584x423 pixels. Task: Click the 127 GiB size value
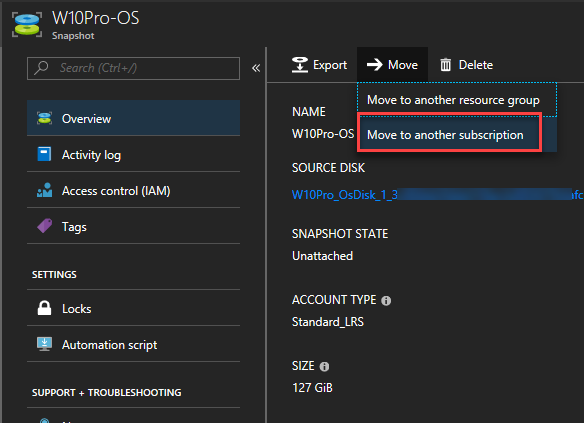pos(312,388)
